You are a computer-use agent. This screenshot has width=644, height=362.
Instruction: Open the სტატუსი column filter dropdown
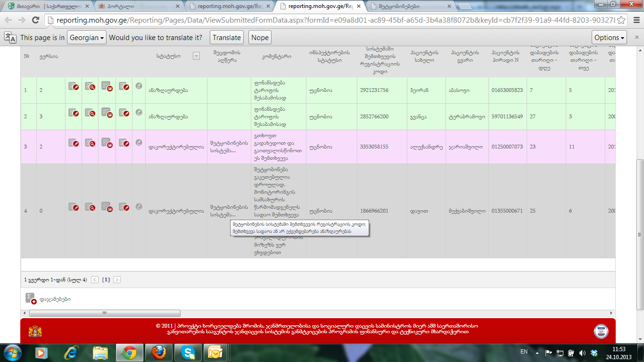pyautogui.click(x=196, y=56)
